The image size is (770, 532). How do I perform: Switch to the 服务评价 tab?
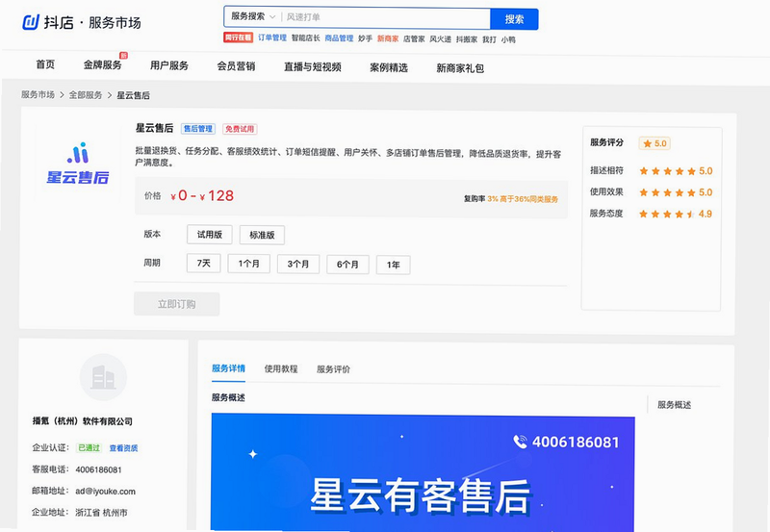coord(333,369)
